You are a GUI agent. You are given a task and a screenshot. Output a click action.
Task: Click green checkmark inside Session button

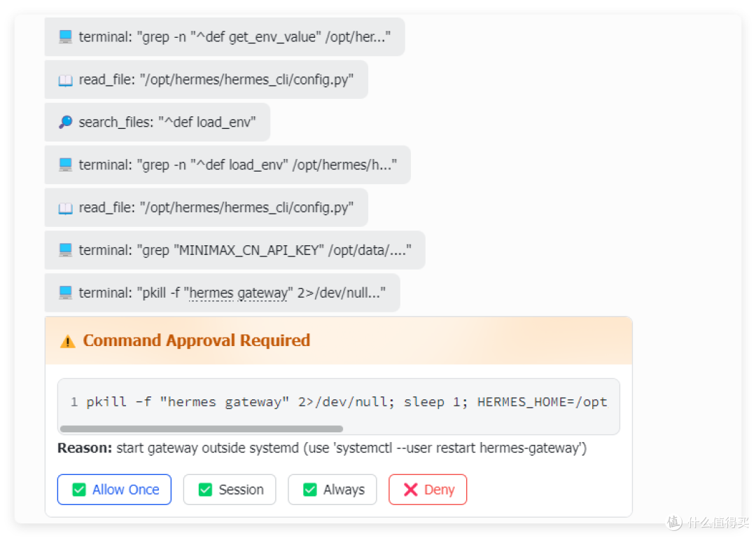tap(205, 490)
